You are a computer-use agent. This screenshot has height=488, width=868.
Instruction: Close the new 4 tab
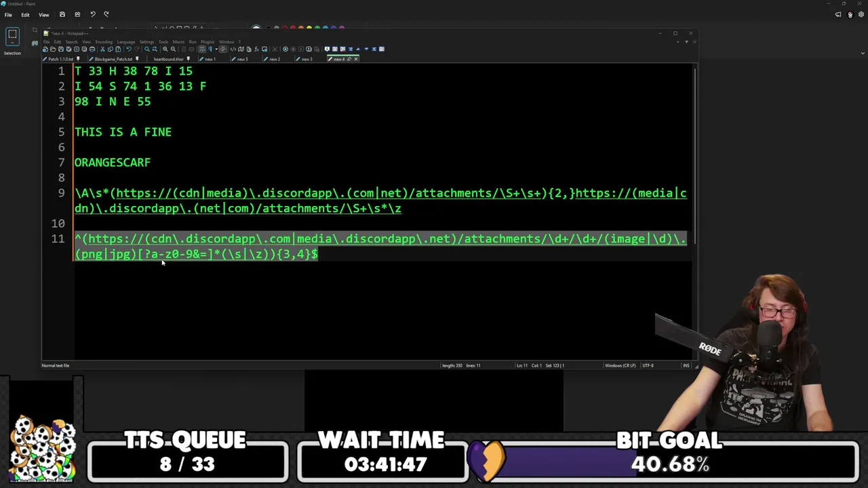coord(356,59)
